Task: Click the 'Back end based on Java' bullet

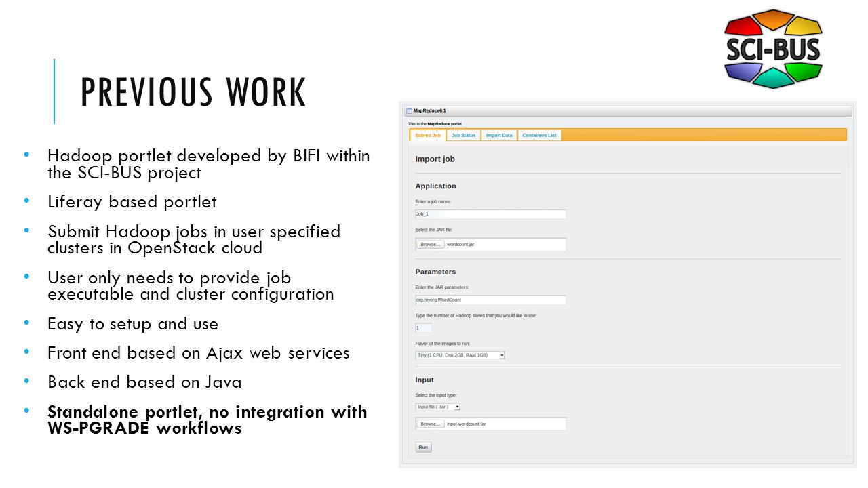Action: [144, 382]
